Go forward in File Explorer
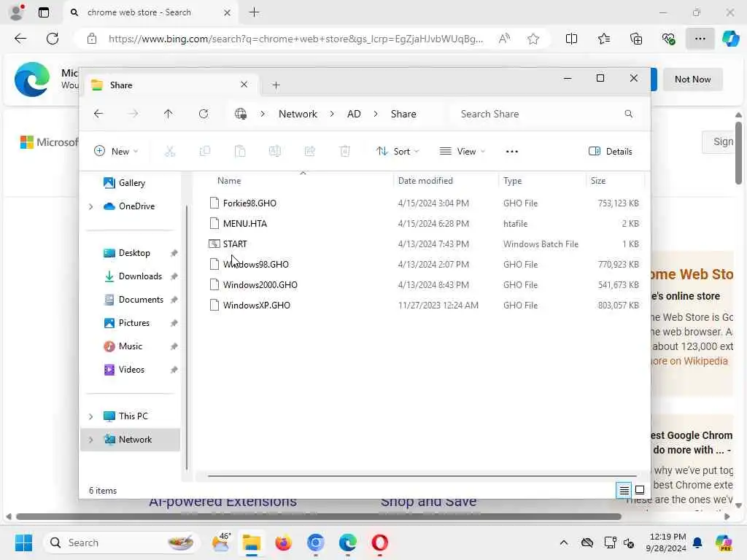747x560 pixels. coord(133,114)
